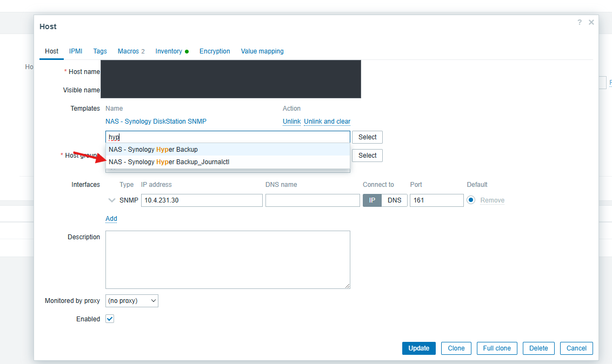
Task: Click the template search field containing hyp
Action: click(228, 137)
